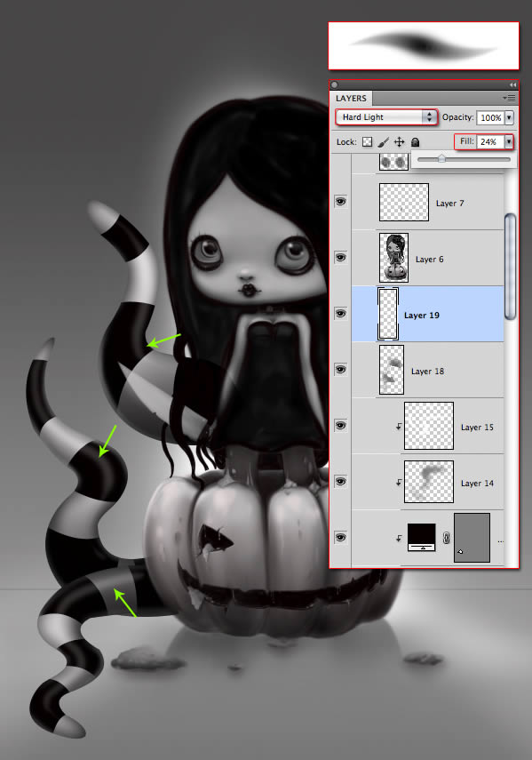532x760 pixels.
Task: Click the lock position move icon
Action: (400, 142)
